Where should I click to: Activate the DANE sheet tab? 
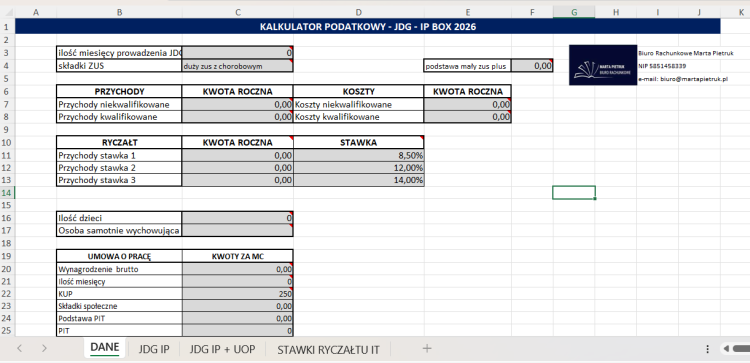(x=105, y=348)
